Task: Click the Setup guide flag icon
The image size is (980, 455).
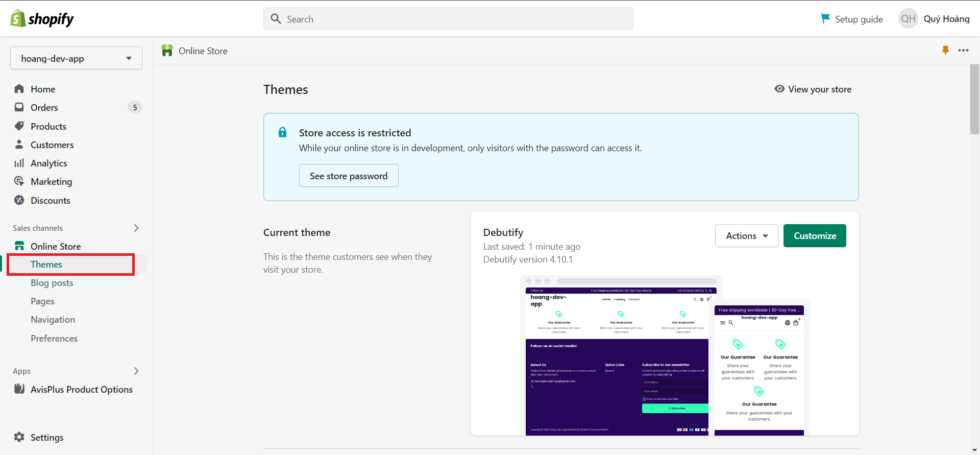Action: pyautogui.click(x=825, y=18)
